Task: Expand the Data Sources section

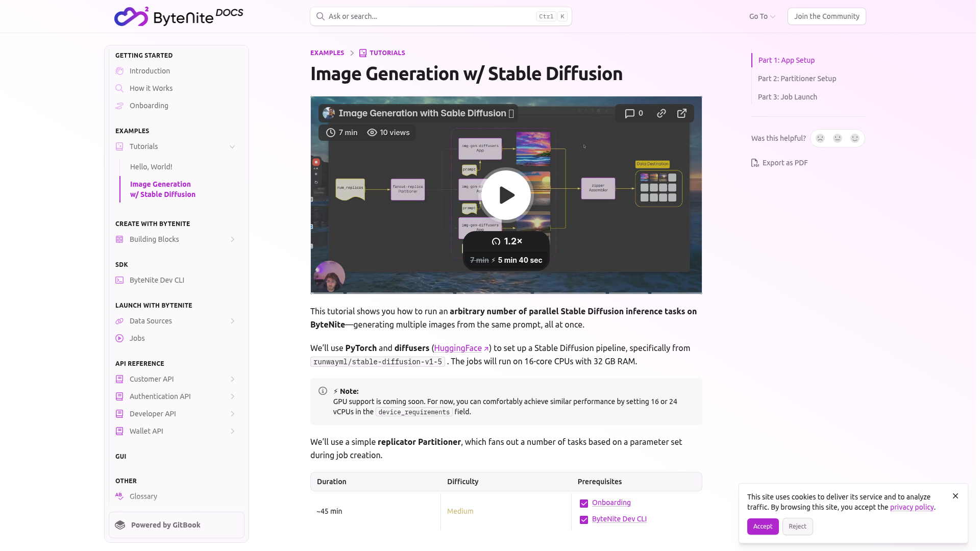Action: click(x=232, y=321)
